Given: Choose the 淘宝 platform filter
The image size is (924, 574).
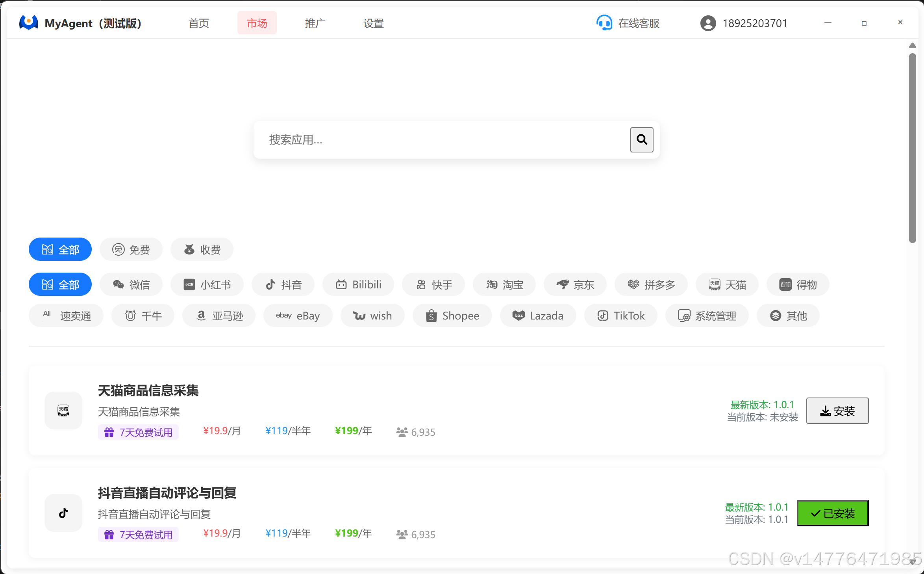Looking at the screenshot, I should point(504,284).
